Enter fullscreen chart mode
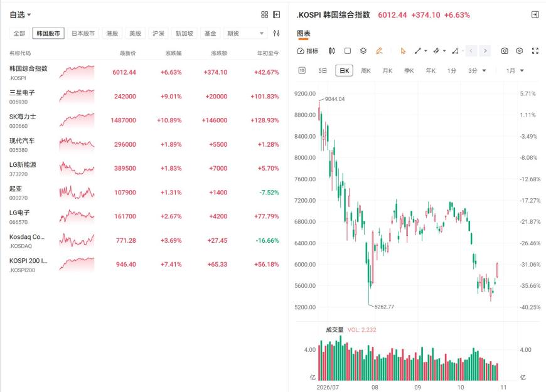Viewport: 546px width, 392px height. click(x=535, y=51)
